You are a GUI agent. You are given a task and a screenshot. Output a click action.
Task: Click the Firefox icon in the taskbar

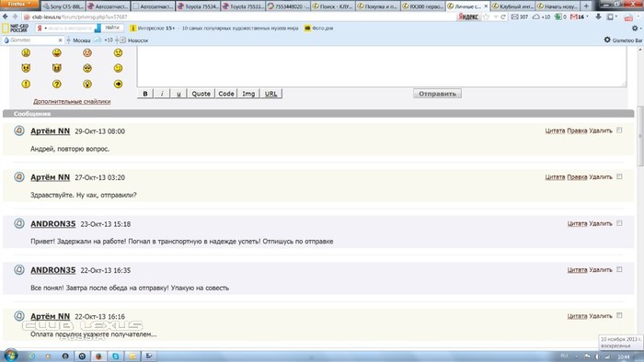click(98, 356)
